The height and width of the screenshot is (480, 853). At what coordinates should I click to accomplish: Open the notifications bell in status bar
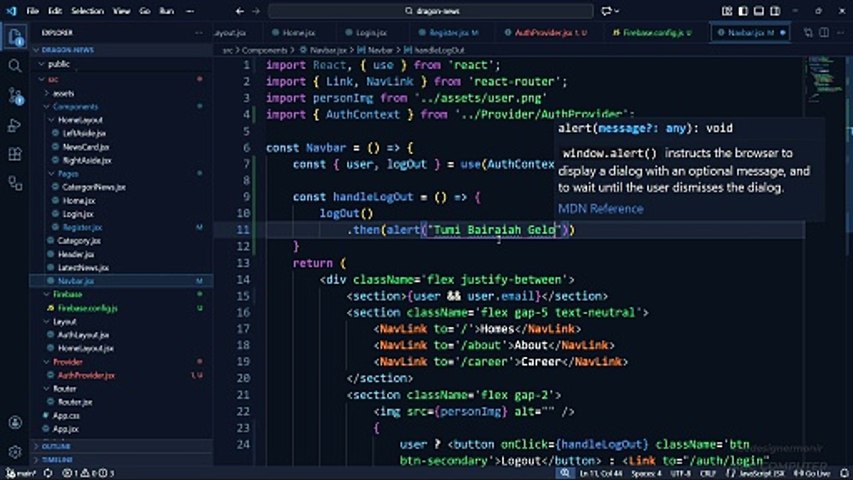click(x=844, y=473)
